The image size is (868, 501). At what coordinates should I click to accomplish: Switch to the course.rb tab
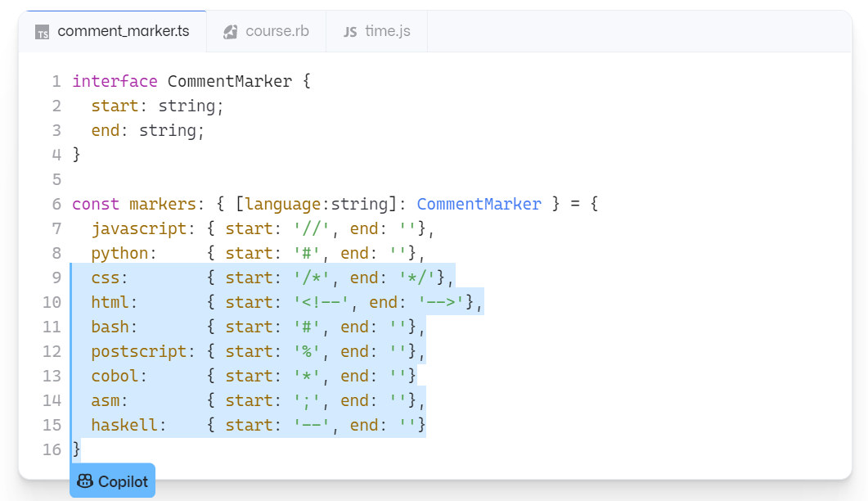[x=265, y=31]
